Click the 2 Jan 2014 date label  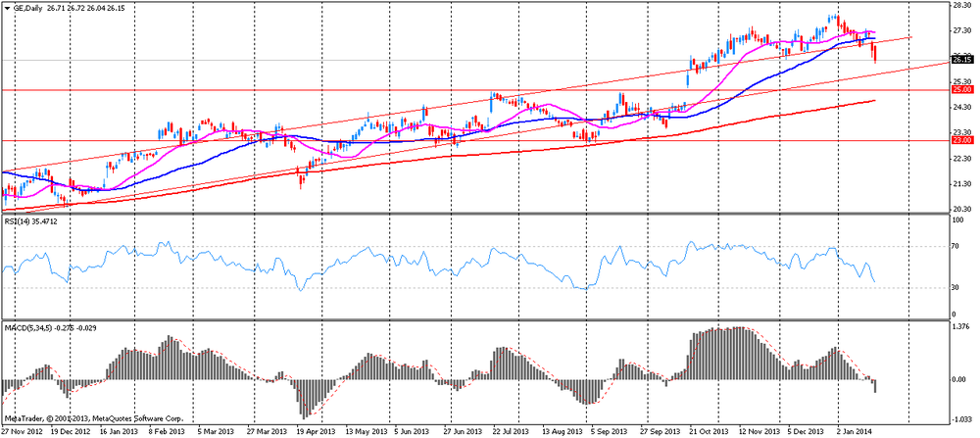854,432
